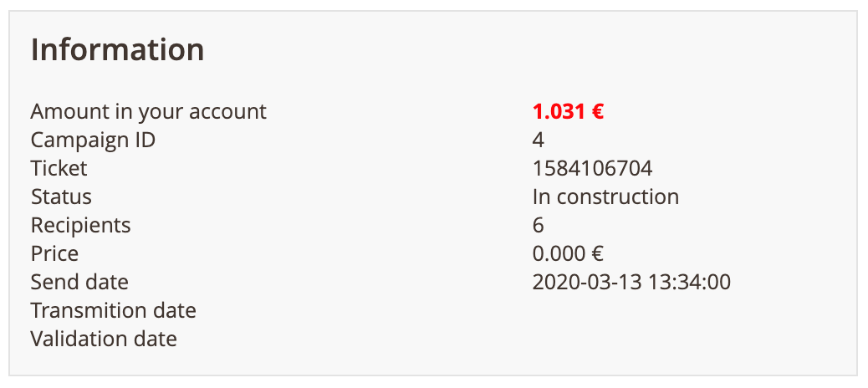The image size is (868, 388).
Task: Click the Campaign ID label
Action: pos(93,140)
